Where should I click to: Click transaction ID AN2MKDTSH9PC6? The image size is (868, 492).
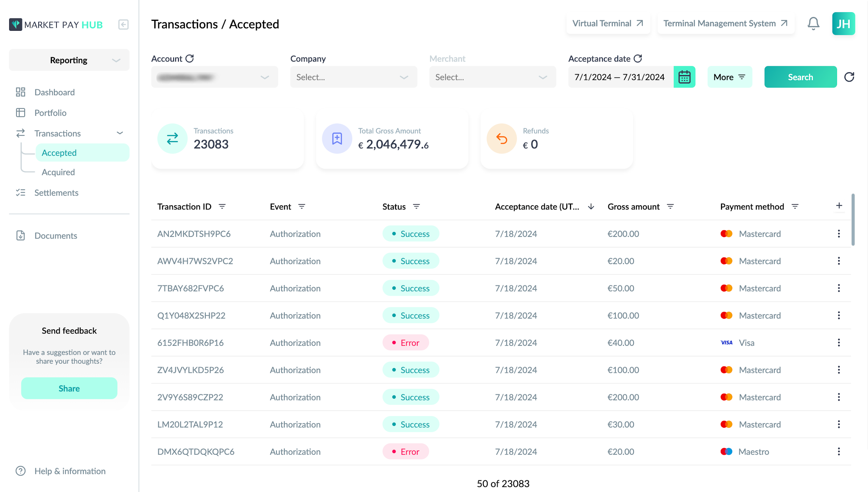(x=194, y=234)
